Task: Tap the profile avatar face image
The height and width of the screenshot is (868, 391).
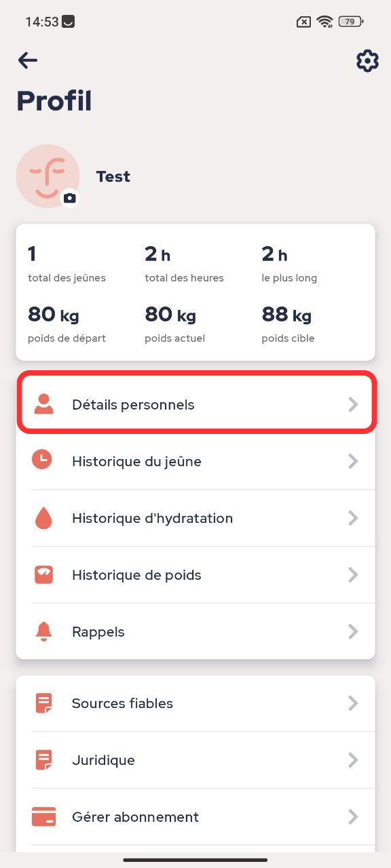Action: pyautogui.click(x=48, y=176)
